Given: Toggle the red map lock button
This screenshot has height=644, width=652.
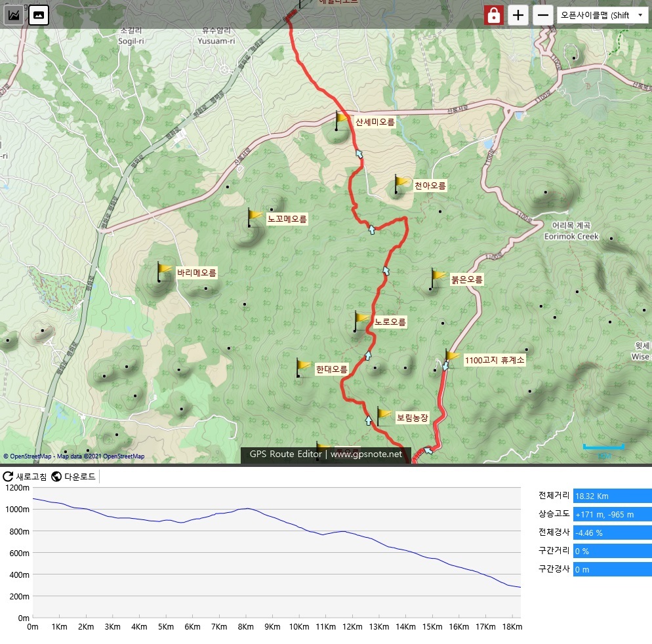Looking at the screenshot, I should pos(493,15).
